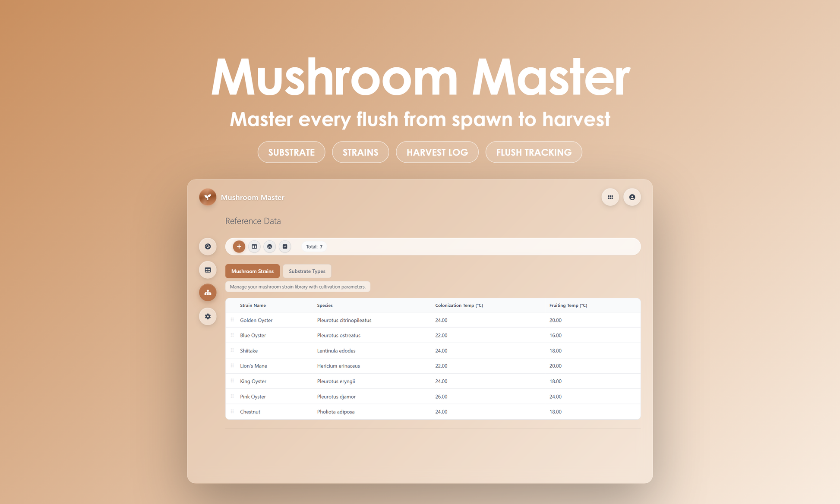Click the Pleurotus eryngii species cell
The height and width of the screenshot is (504, 840).
point(336,381)
